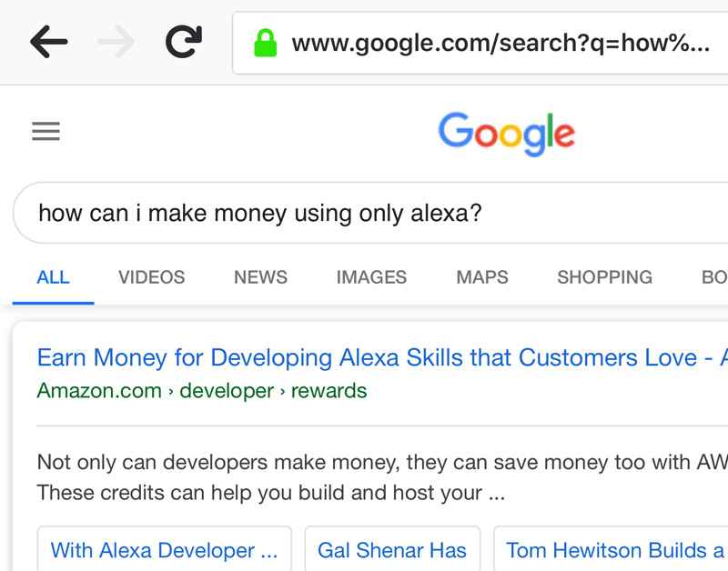Screen dimensions: 728x571
Task: Open the partially visible BOOKS tab
Action: click(x=713, y=277)
